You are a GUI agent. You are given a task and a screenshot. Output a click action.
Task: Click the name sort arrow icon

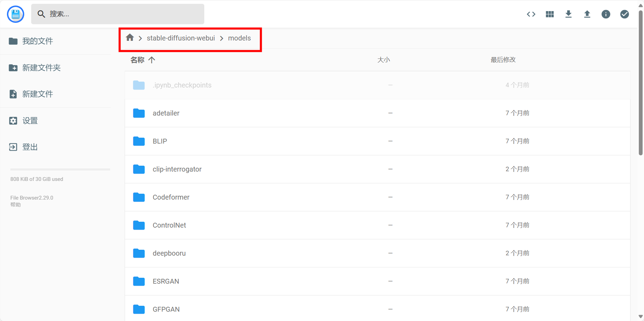pos(152,60)
